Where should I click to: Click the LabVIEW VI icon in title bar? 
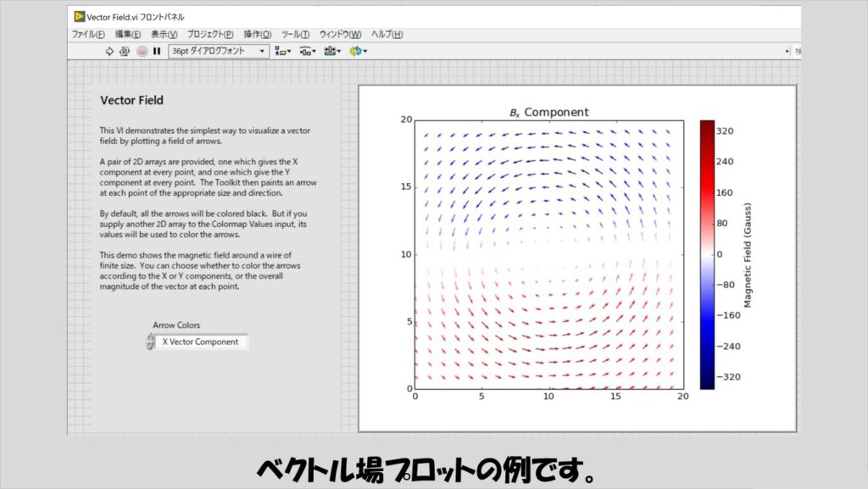tap(79, 17)
